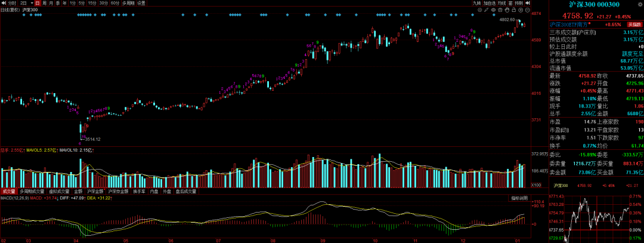Click the hexagon settings icon on chart toolbar
This screenshot has height=243, width=644.
point(479,10)
